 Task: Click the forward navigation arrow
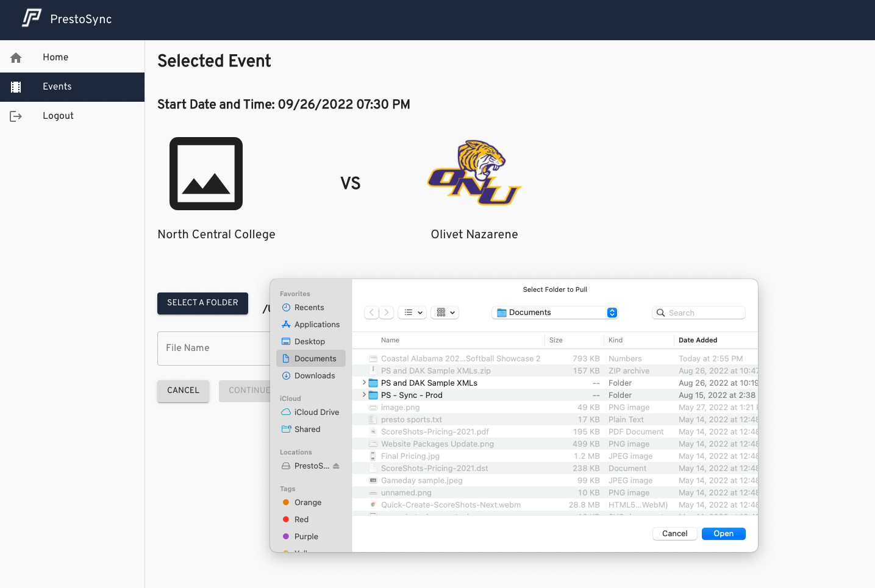click(387, 313)
